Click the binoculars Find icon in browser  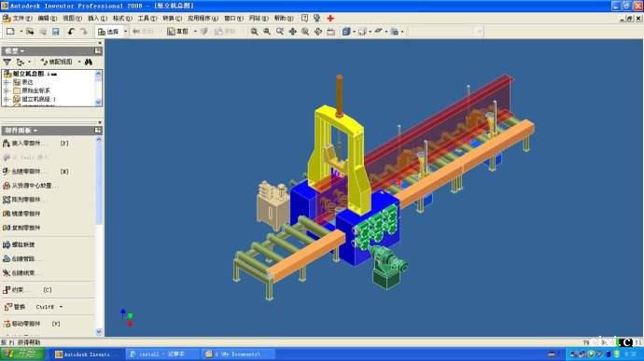[89, 62]
